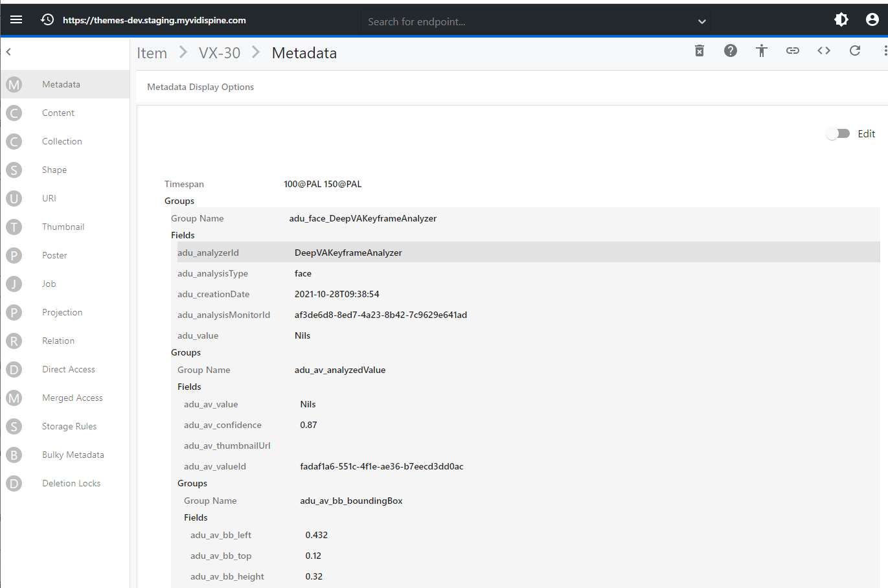This screenshot has width=888, height=588.
Task: Expand the endpoint search dropdown arrow
Action: pos(701,21)
